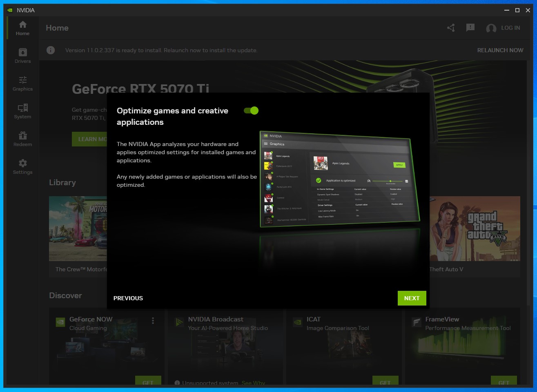Click the "Version 11.0.2.337 is ready to install" text
This screenshot has height=392, width=537.
click(x=161, y=50)
